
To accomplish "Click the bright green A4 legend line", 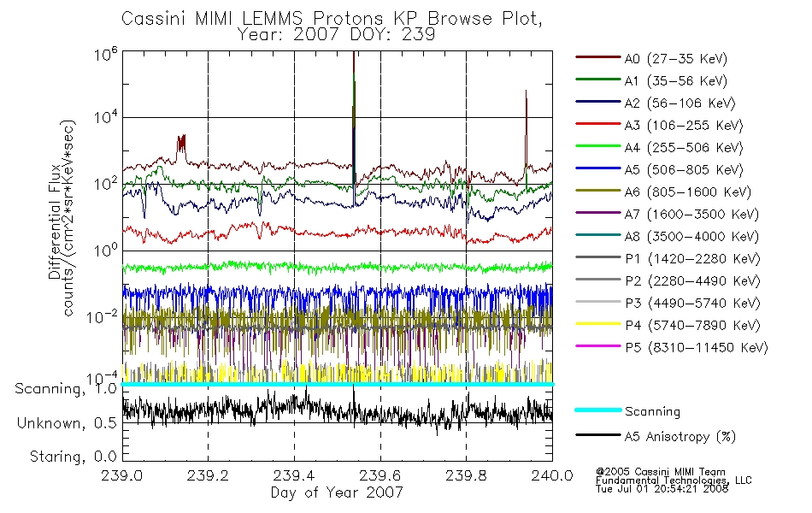I will (597, 146).
